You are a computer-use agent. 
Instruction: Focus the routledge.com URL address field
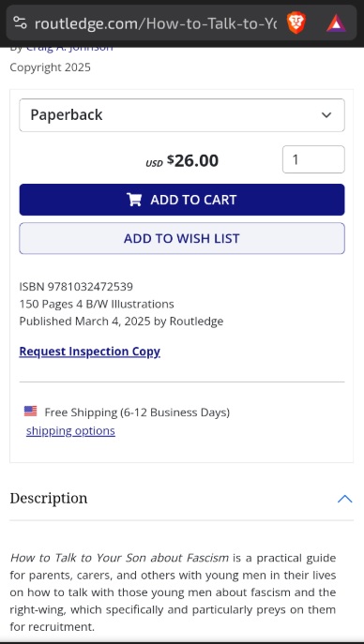[156, 23]
